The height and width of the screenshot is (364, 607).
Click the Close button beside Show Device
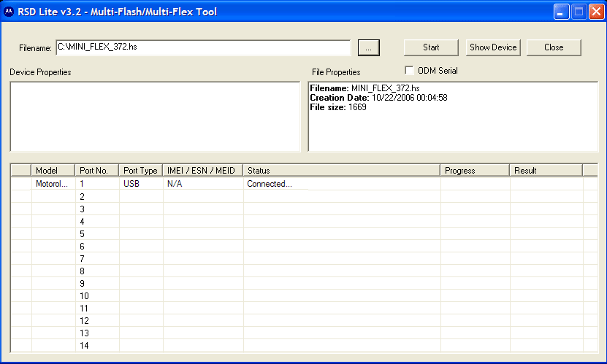(x=554, y=47)
